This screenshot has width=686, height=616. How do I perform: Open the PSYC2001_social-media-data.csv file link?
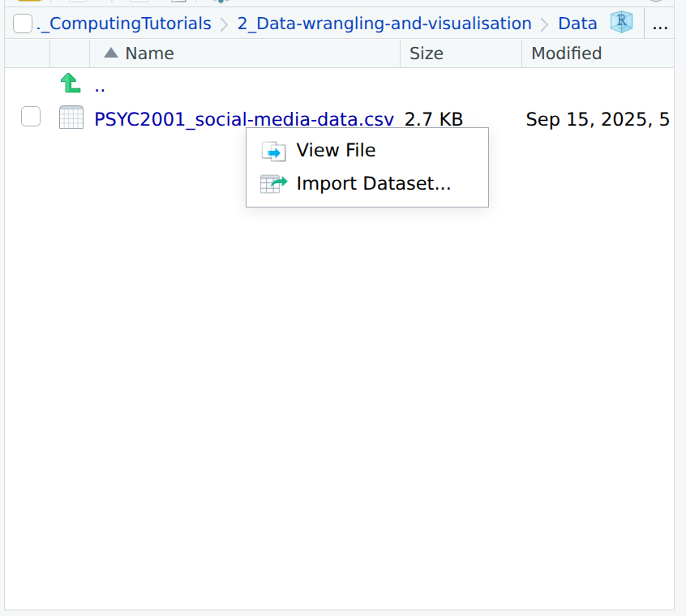(x=242, y=118)
